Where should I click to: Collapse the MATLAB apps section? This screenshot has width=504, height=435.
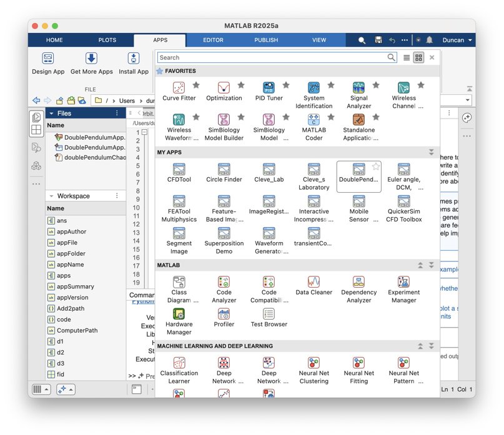431,265
